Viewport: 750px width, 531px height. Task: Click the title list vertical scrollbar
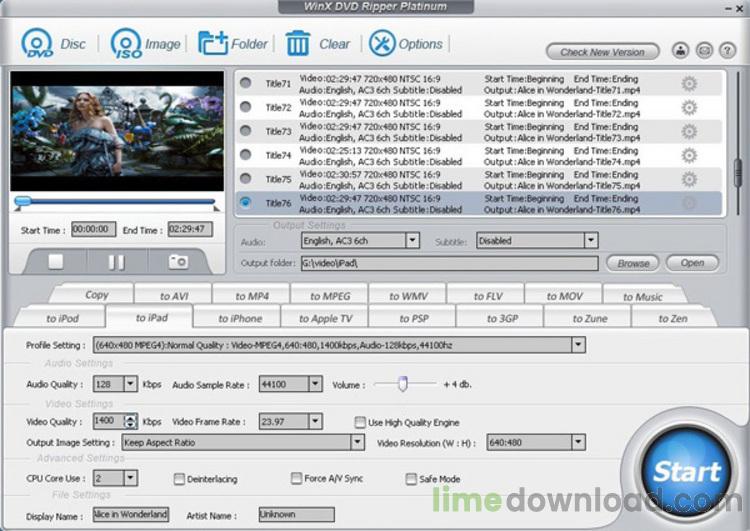pos(738,173)
